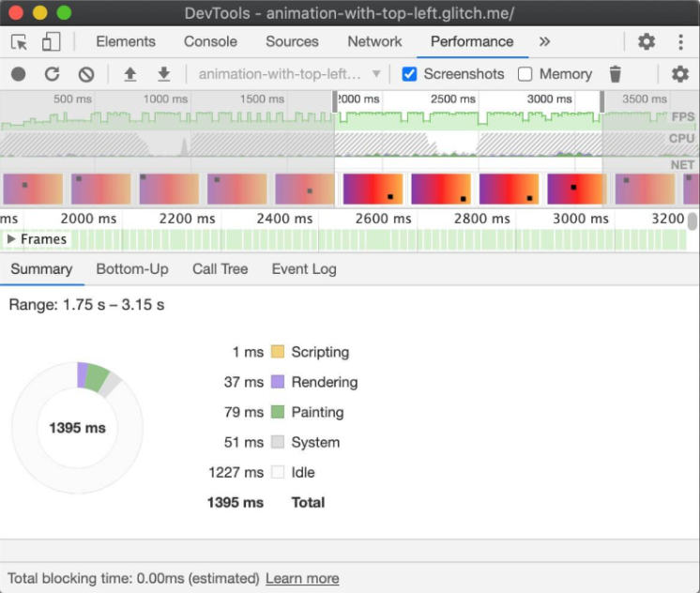Click the 1227 ms Idle value

(236, 473)
